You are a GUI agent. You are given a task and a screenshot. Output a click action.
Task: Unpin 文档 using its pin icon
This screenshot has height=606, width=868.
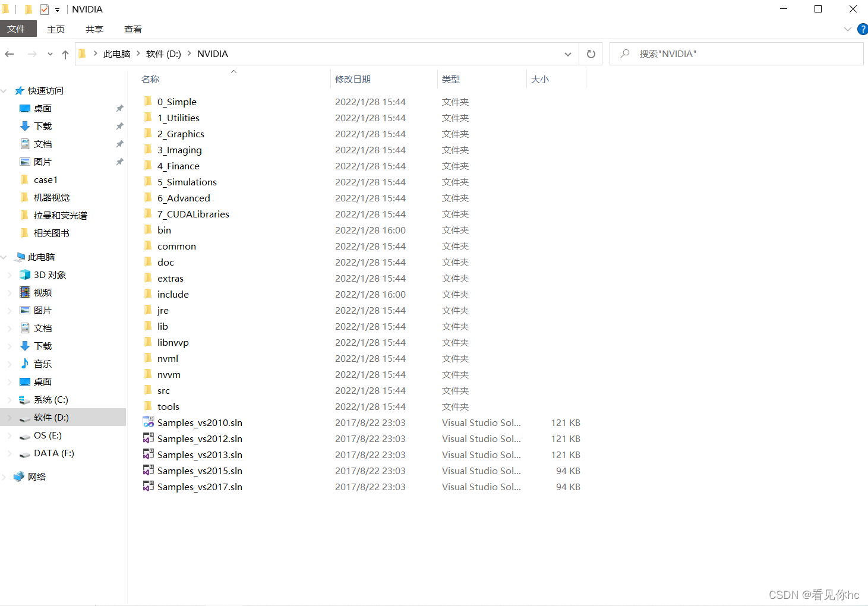[119, 144]
